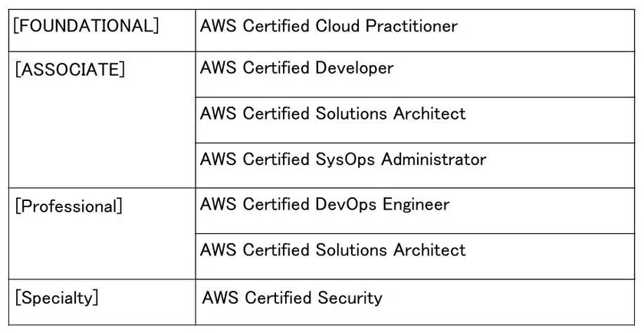Click the word "Cloud" in the first row
Viewport: 644px width, 333px height.
tap(338, 26)
